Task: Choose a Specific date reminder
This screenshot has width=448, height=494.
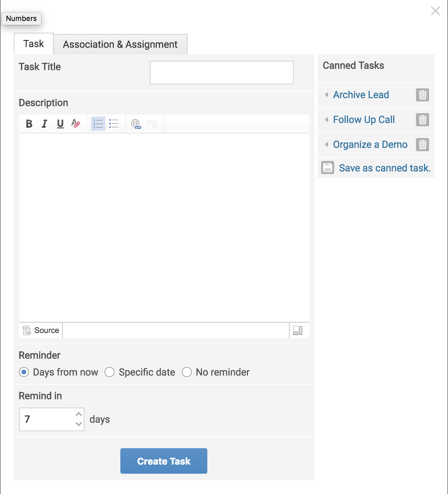Action: tap(110, 372)
